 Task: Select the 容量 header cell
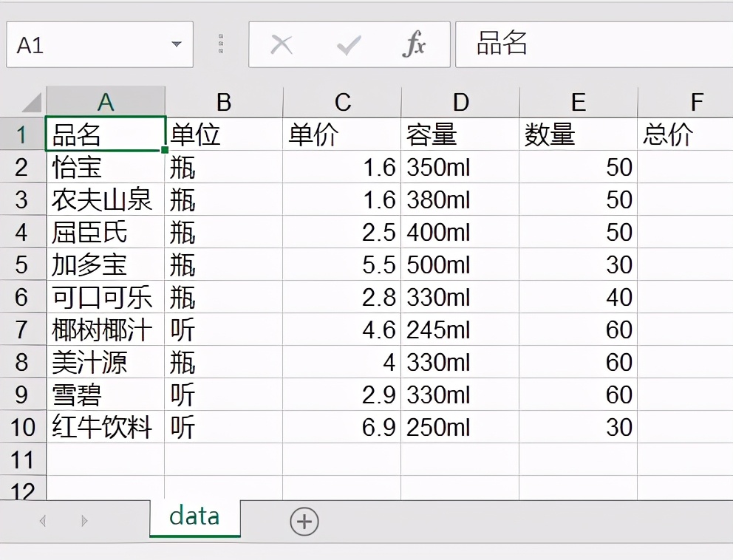460,134
